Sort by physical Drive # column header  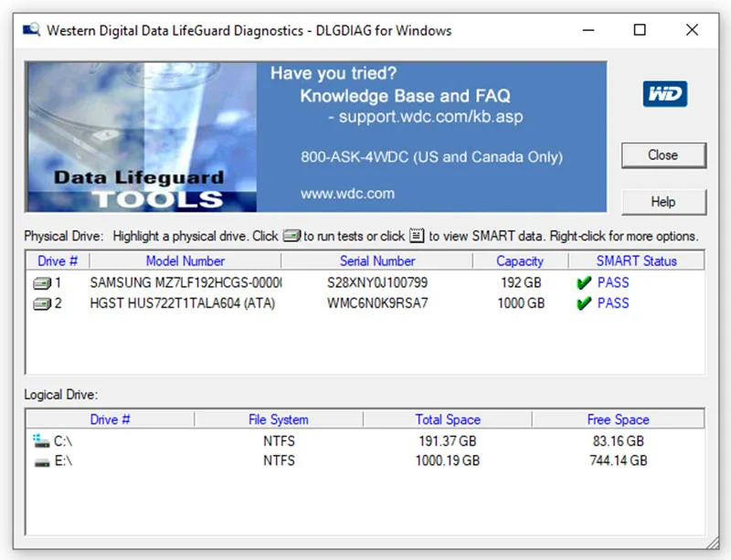58,261
